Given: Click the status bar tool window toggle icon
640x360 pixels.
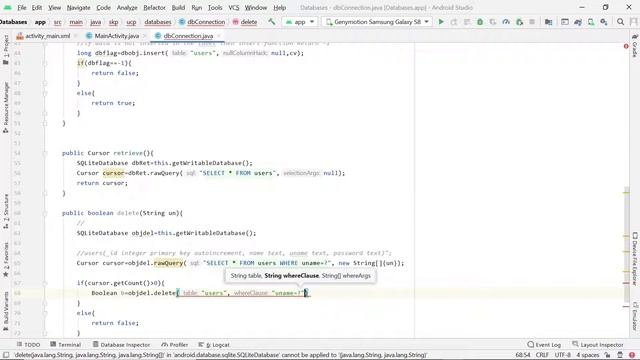Looking at the screenshot, I should coord(6,355).
